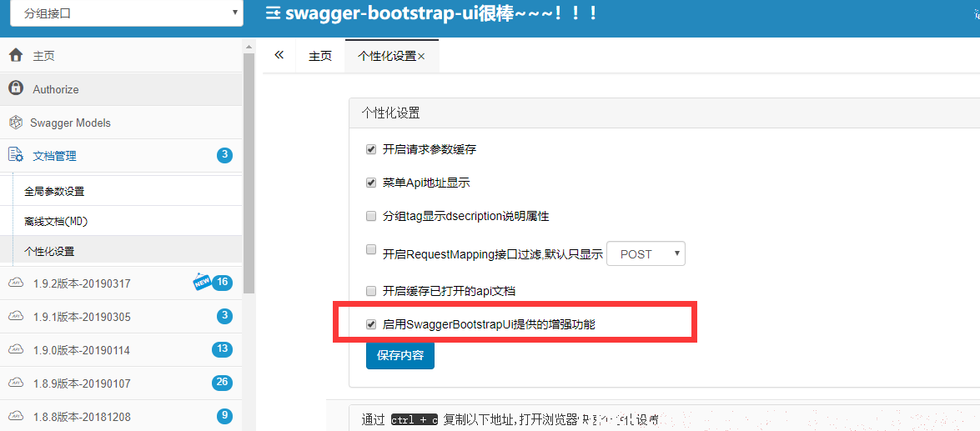This screenshot has height=431, width=980.
Task: Toggle the 开启请求参数缓存 checkbox
Action: point(370,149)
